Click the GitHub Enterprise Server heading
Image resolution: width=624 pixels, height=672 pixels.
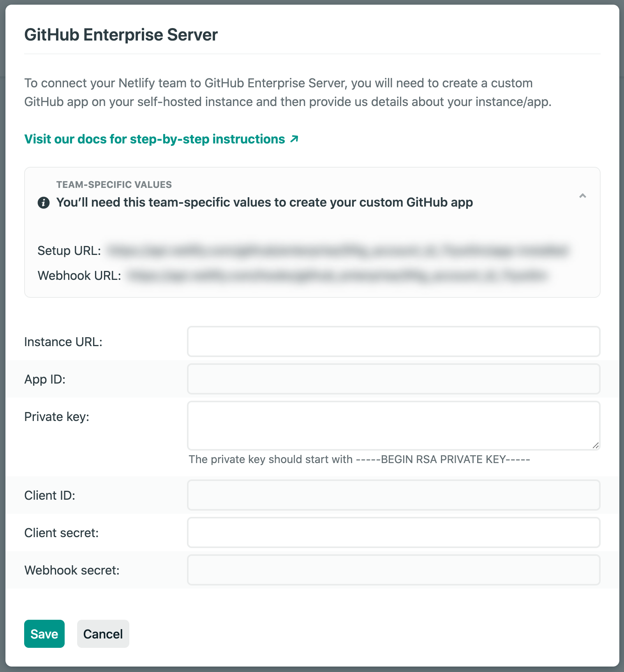[x=121, y=35]
